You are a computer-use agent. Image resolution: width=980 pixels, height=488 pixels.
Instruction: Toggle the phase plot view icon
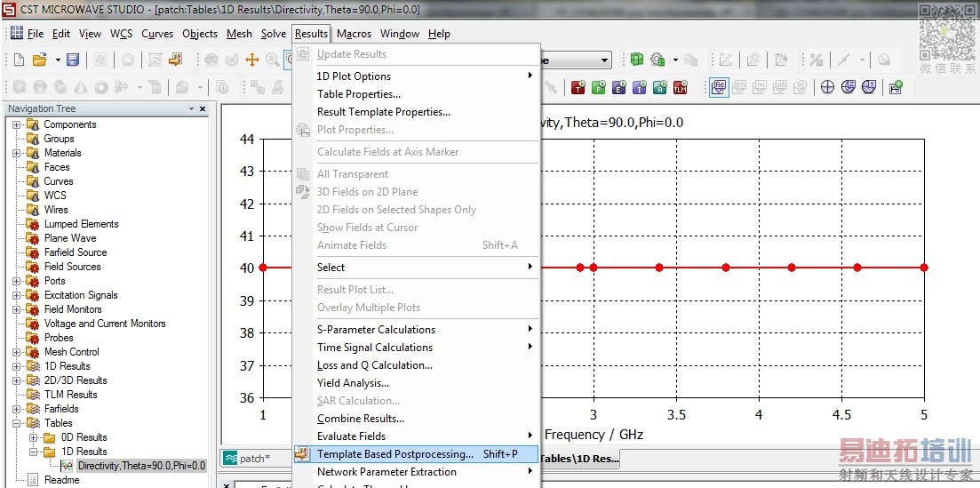tap(801, 88)
